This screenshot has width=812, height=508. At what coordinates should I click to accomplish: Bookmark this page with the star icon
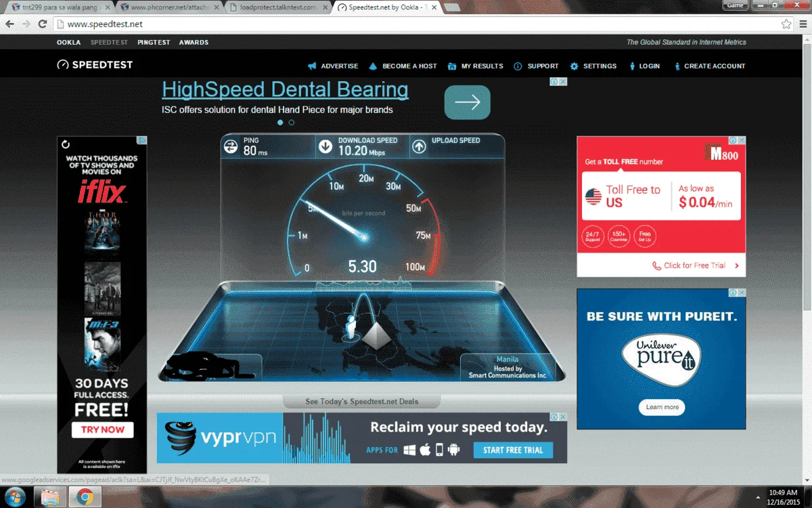tap(786, 24)
